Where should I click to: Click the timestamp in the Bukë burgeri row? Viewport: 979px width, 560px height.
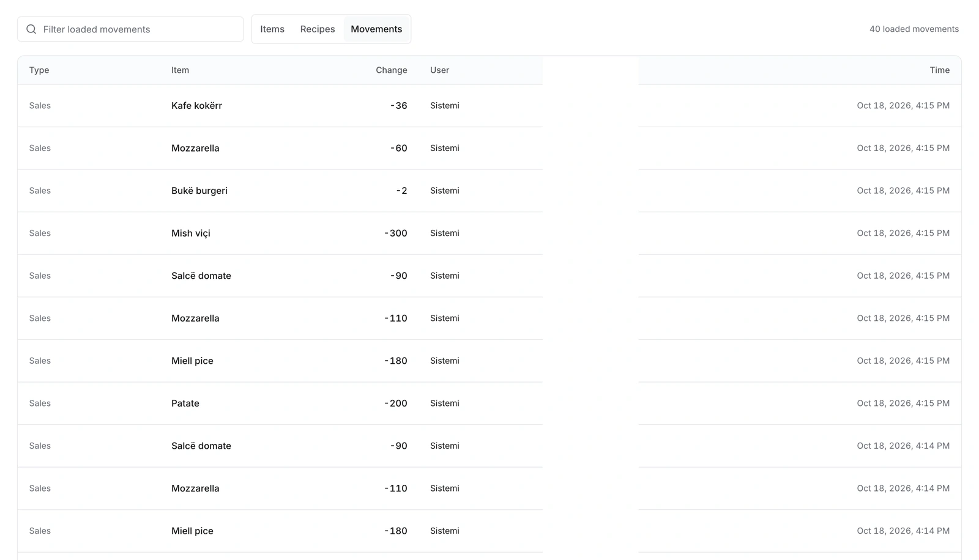tap(903, 191)
